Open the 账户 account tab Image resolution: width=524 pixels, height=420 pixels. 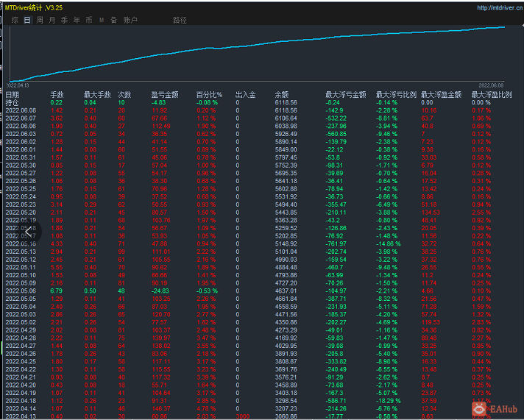point(130,21)
